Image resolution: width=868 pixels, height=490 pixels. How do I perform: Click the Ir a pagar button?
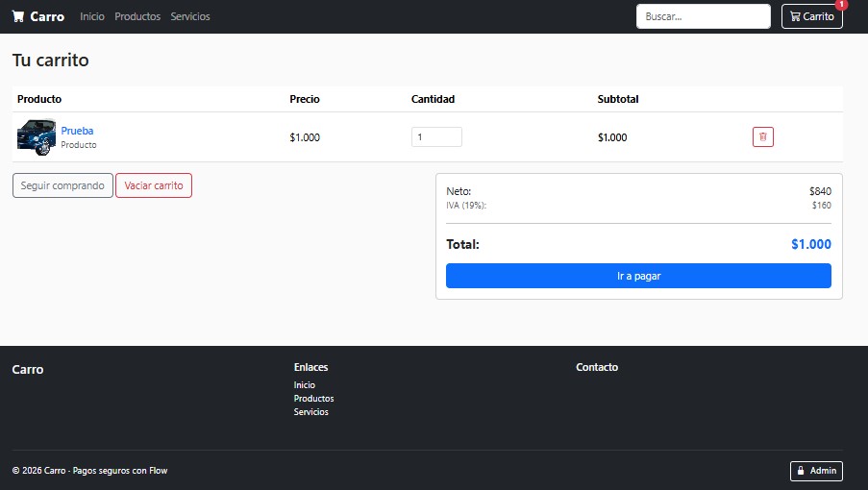click(638, 276)
